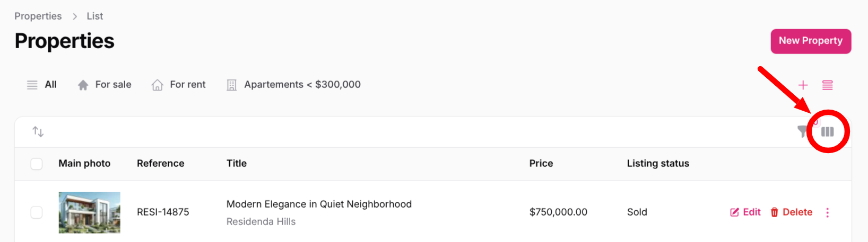The height and width of the screenshot is (242, 868).
Task: Switch to the For sale tab
Action: coord(113,85)
